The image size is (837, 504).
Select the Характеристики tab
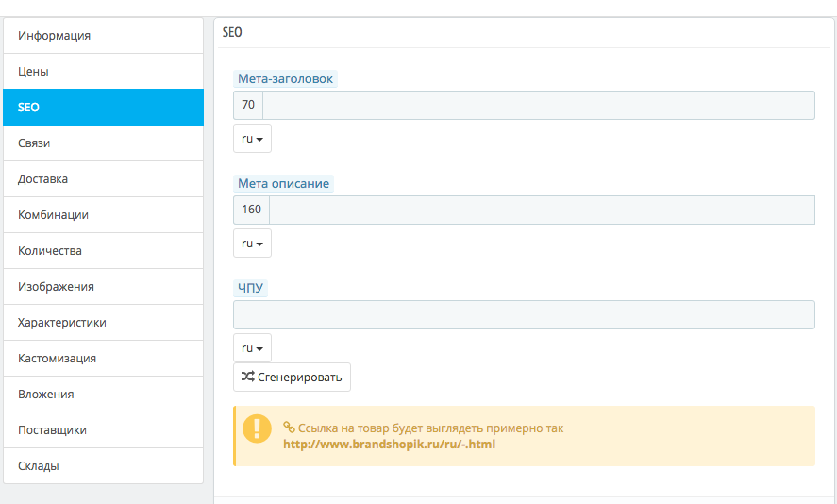[x=103, y=323]
